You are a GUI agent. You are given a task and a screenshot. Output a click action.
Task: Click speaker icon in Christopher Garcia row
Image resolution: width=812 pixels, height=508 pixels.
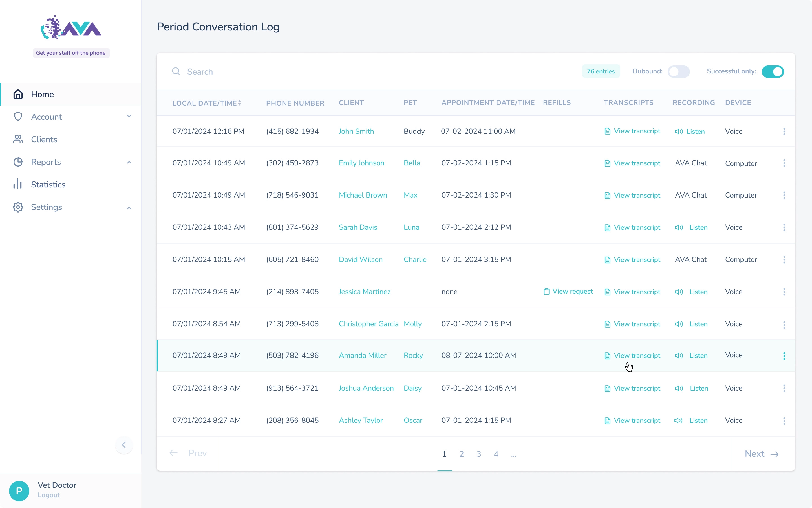click(x=679, y=324)
